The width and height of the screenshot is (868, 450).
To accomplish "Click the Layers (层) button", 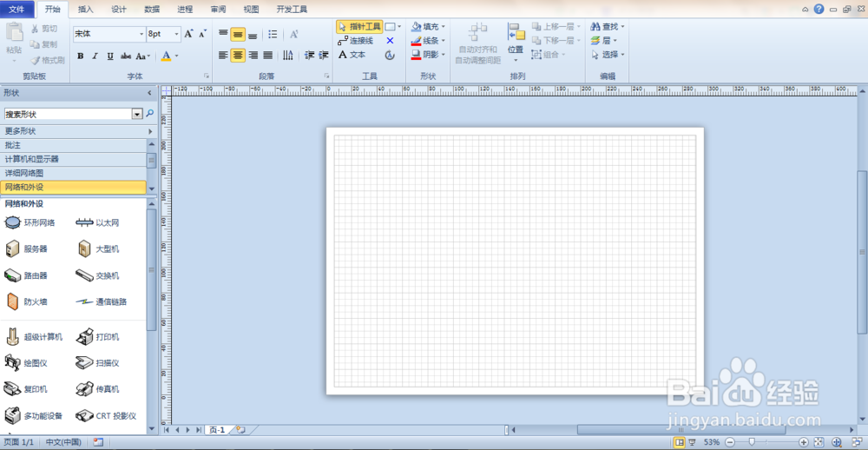I will pos(603,41).
